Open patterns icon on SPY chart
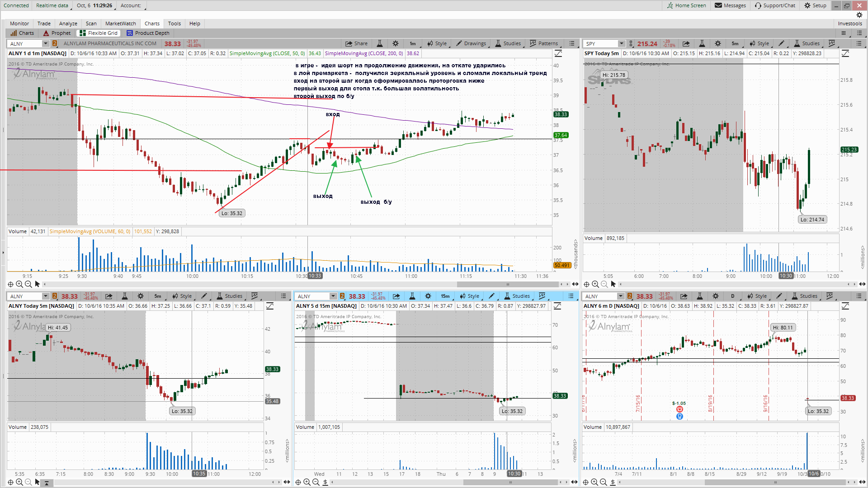 click(831, 43)
